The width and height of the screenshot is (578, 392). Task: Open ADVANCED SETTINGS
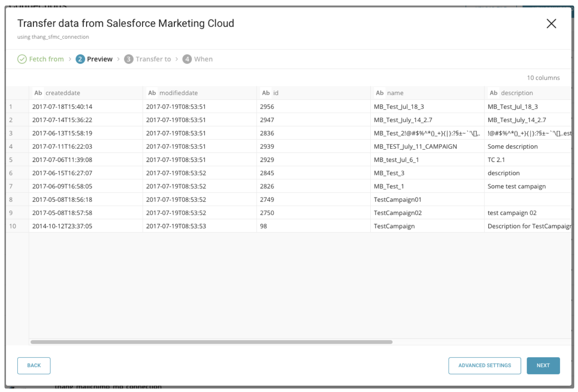(x=484, y=365)
